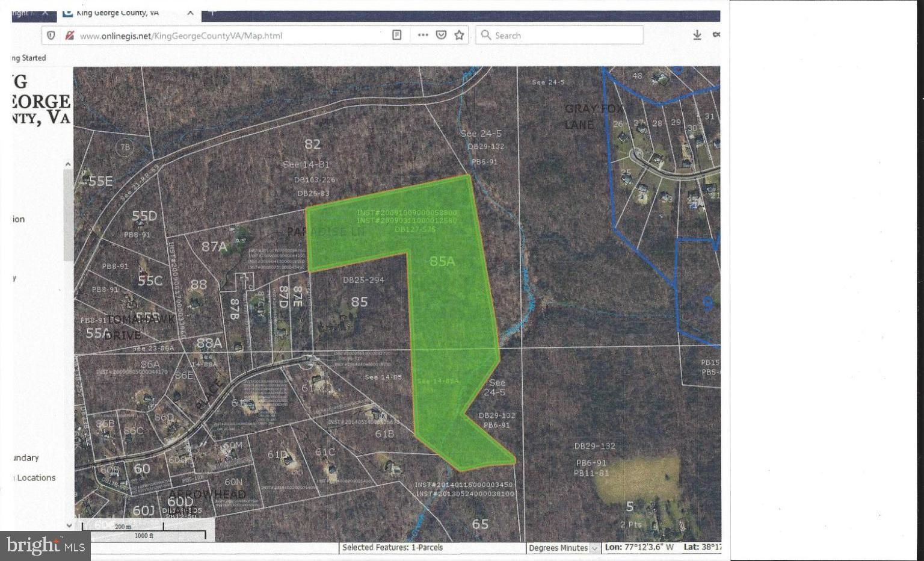Click the Pocket save icon in the toolbar

coord(441,35)
